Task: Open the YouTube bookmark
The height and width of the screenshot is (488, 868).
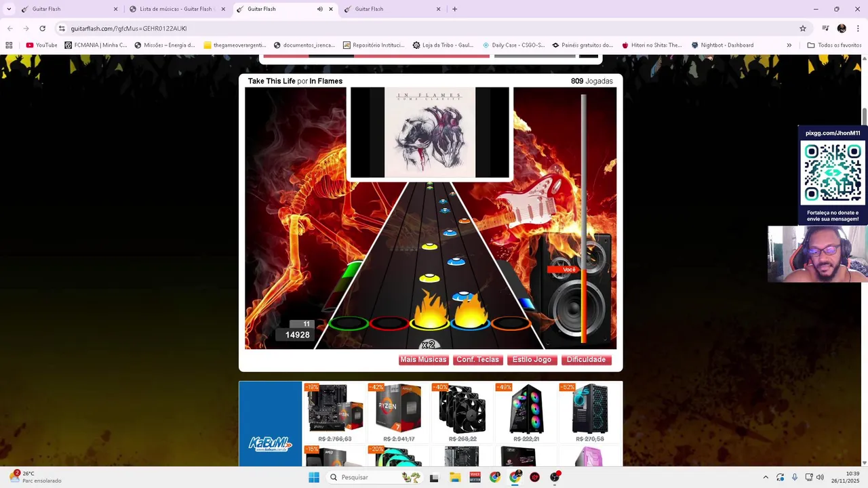Action: (x=41, y=45)
